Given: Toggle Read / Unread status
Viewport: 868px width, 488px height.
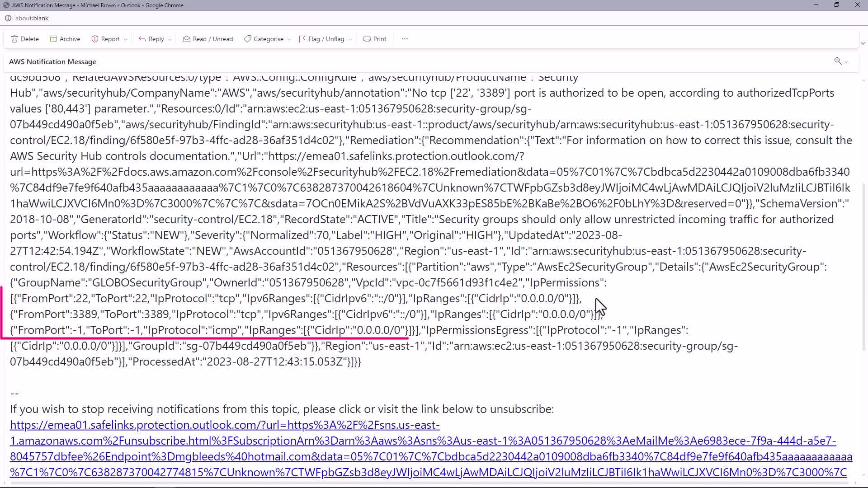Looking at the screenshot, I should point(208,39).
